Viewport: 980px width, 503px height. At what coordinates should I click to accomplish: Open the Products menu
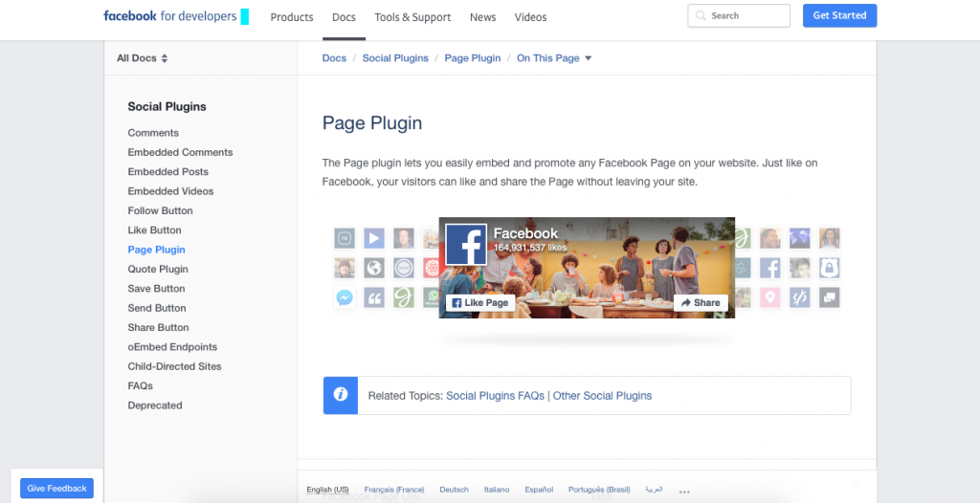pyautogui.click(x=292, y=17)
